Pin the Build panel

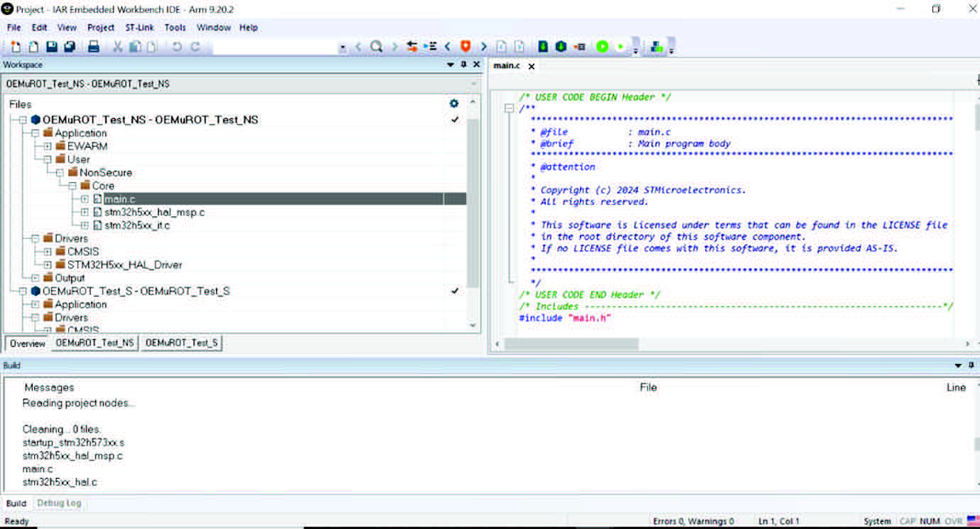click(x=971, y=365)
